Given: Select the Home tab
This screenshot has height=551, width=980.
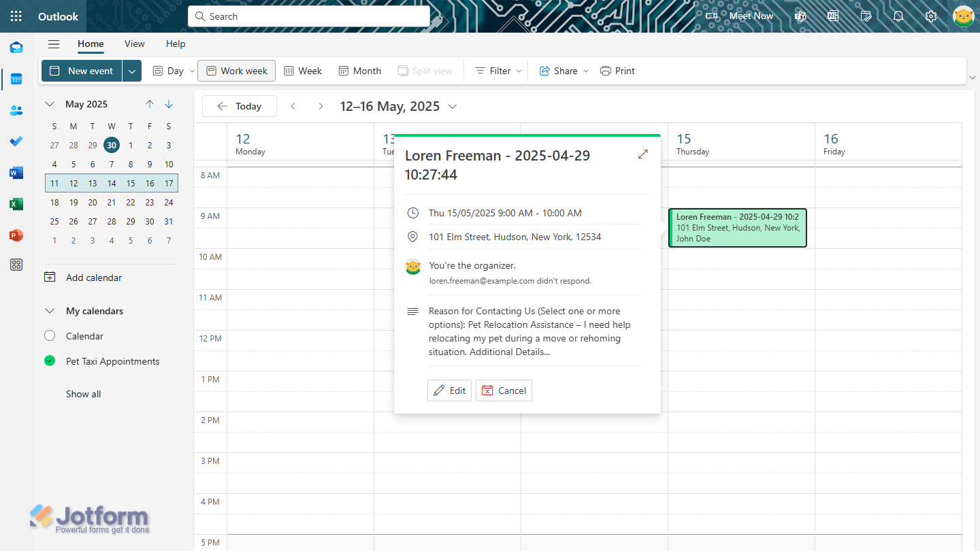Looking at the screenshot, I should (x=91, y=44).
